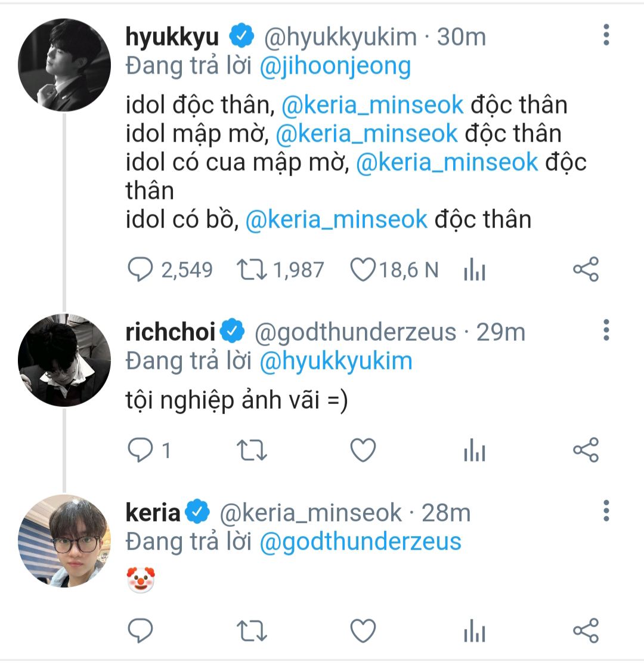Viewport: 644px width, 664px height.
Task: Like hyukkyu's tweet with 18,6 N likes
Action: coord(361,270)
